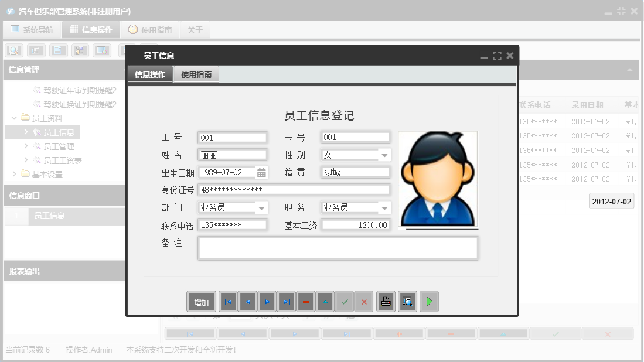The image size is (644, 362).
Task: Open the 职务 position dropdown
Action: tap(384, 208)
